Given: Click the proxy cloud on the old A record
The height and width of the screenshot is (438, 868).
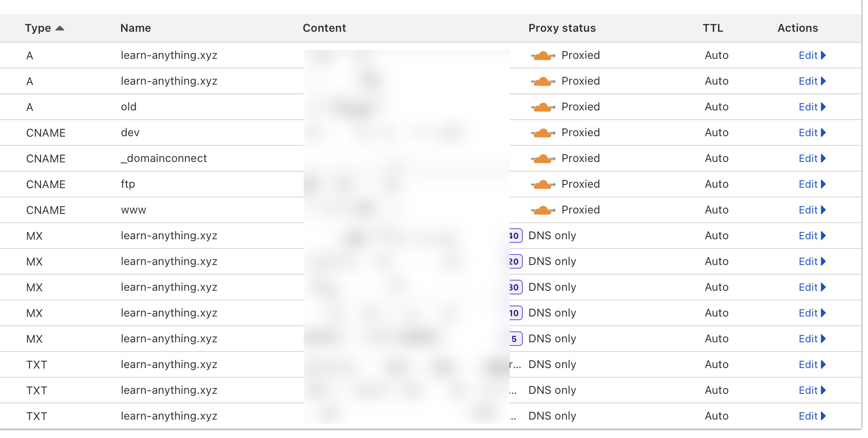Looking at the screenshot, I should [x=544, y=107].
